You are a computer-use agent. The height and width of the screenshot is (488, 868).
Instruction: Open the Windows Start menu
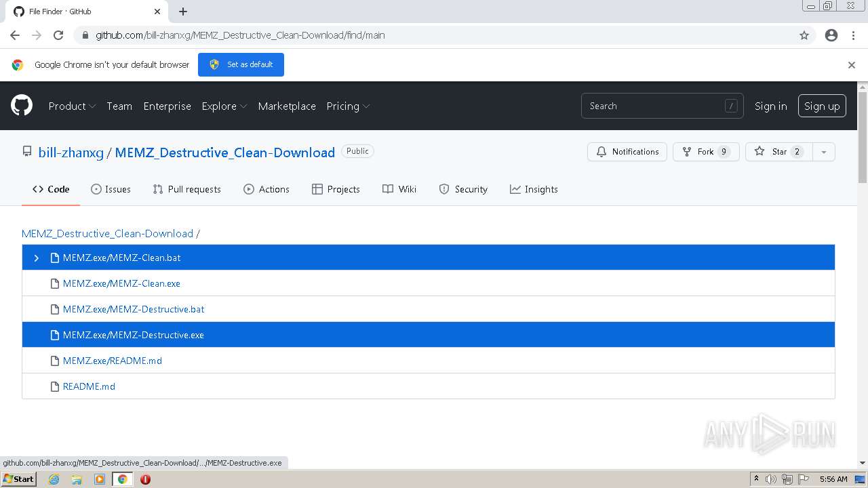click(18, 479)
